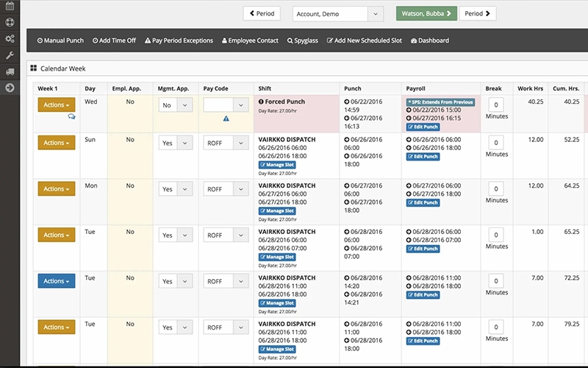
Task: Open the gears settings icon in sidebar
Action: (x=10, y=39)
